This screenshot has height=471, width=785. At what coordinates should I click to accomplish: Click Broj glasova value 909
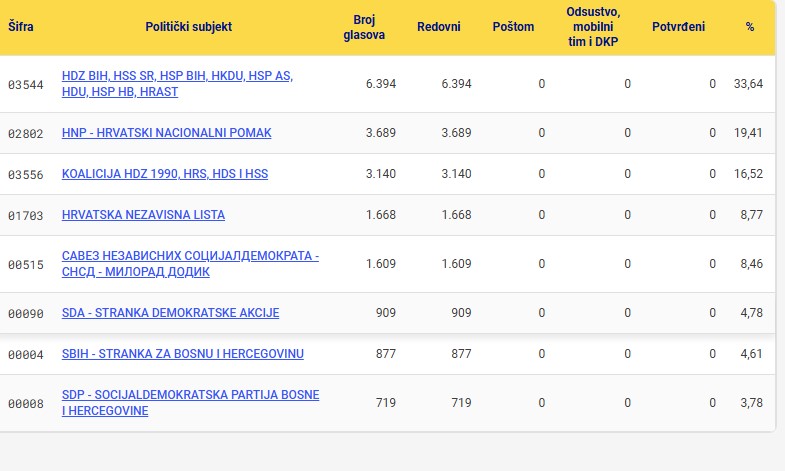coord(386,313)
